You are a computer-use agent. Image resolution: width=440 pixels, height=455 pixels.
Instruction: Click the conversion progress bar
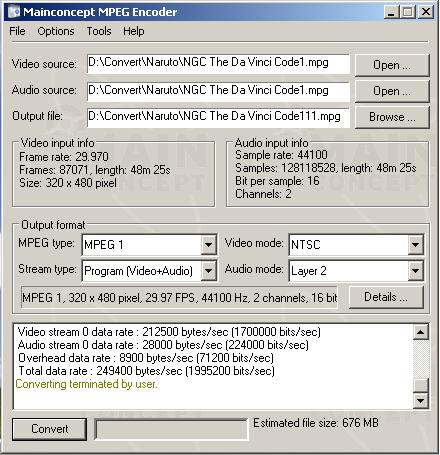[x=171, y=429]
